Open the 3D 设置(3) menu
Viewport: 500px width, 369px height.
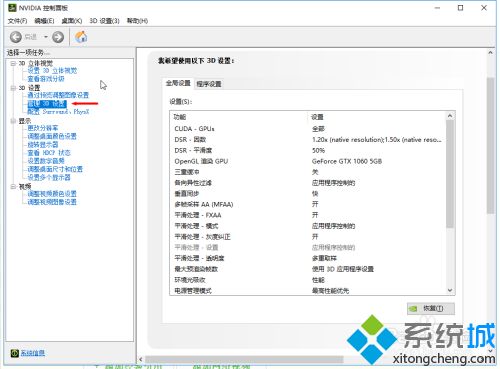click(104, 21)
